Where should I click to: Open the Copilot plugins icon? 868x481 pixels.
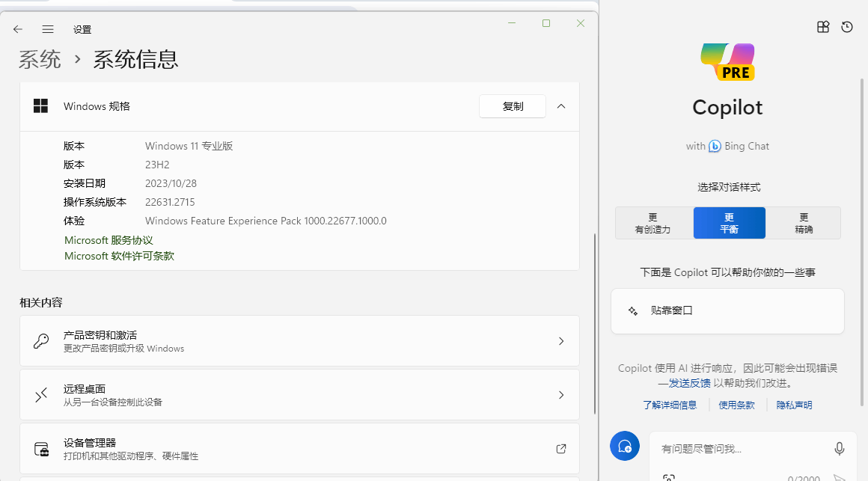pos(823,27)
